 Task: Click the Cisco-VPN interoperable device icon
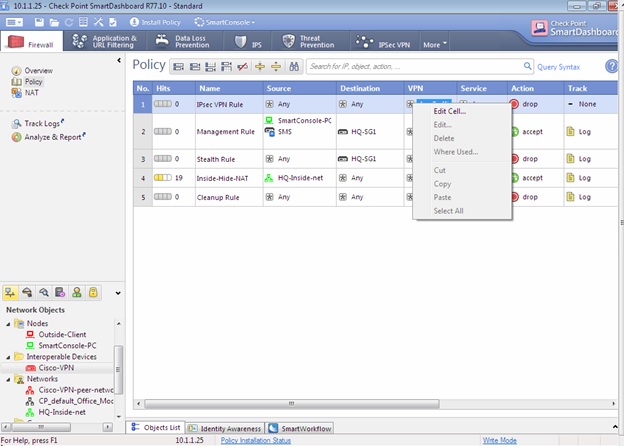(x=31, y=368)
